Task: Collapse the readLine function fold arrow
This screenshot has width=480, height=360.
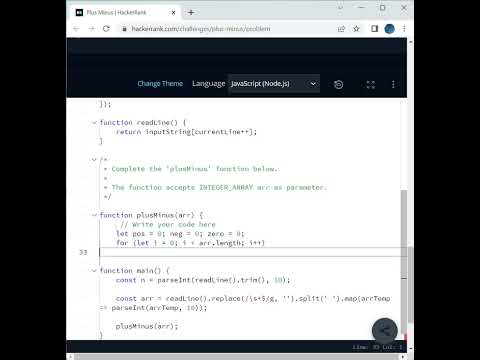Action: (x=94, y=123)
